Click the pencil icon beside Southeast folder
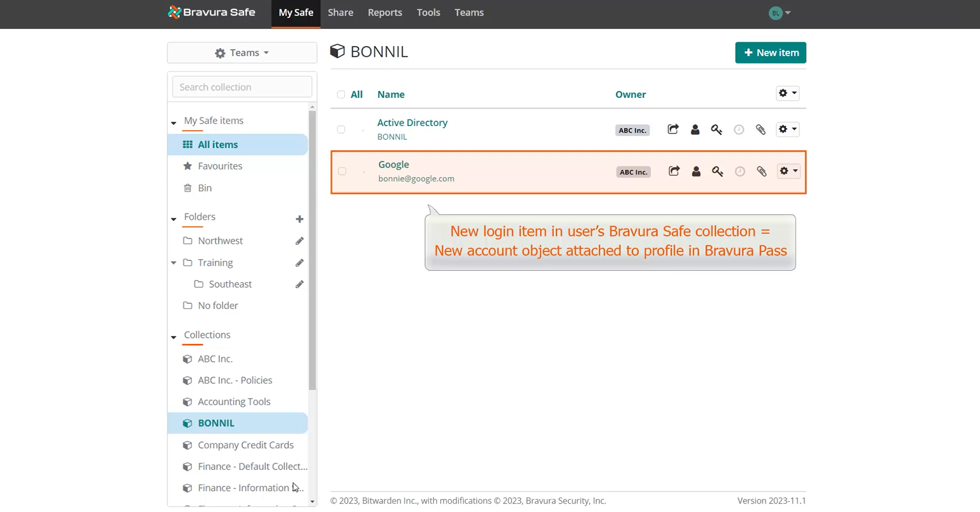Screen dimensions: 980x512 pyautogui.click(x=299, y=284)
